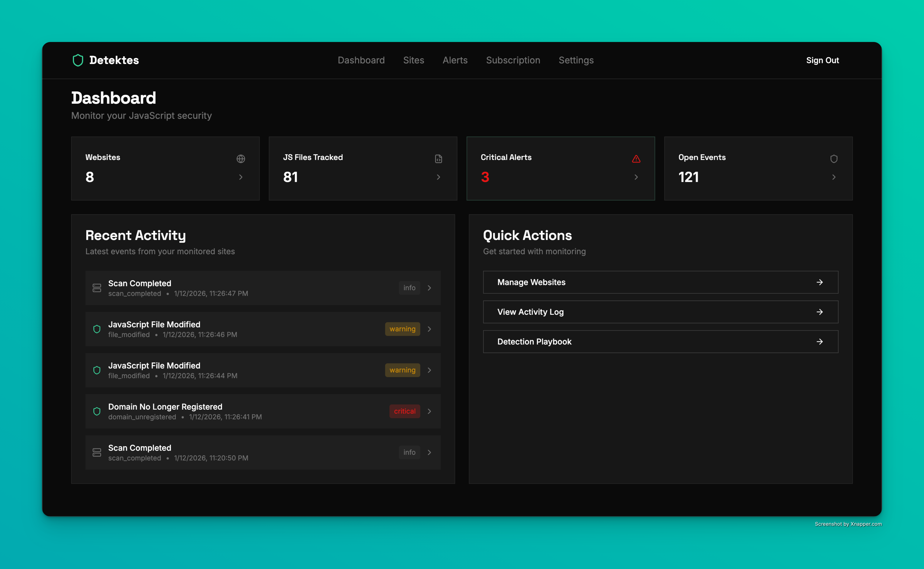The width and height of the screenshot is (924, 569).
Task: Click the arrow icon on Detection Playbook
Action: point(819,342)
